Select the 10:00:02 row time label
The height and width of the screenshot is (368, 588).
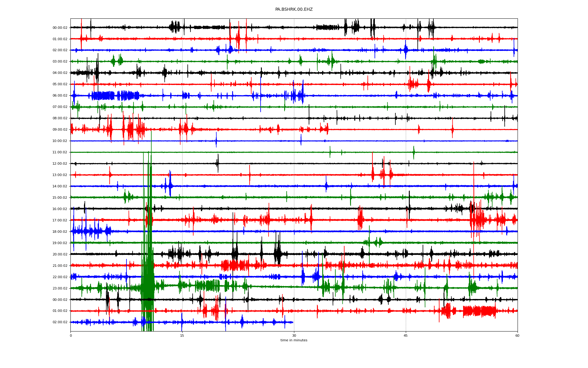tap(60, 141)
